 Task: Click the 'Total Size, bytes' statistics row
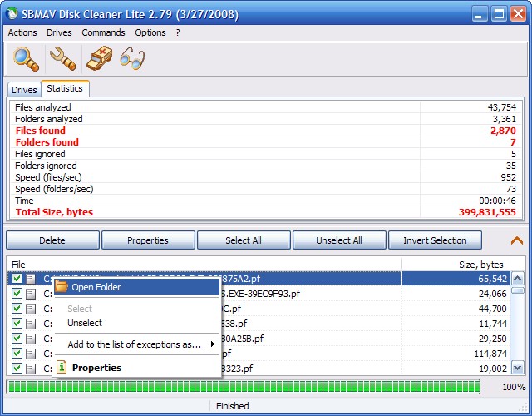pyautogui.click(x=266, y=212)
